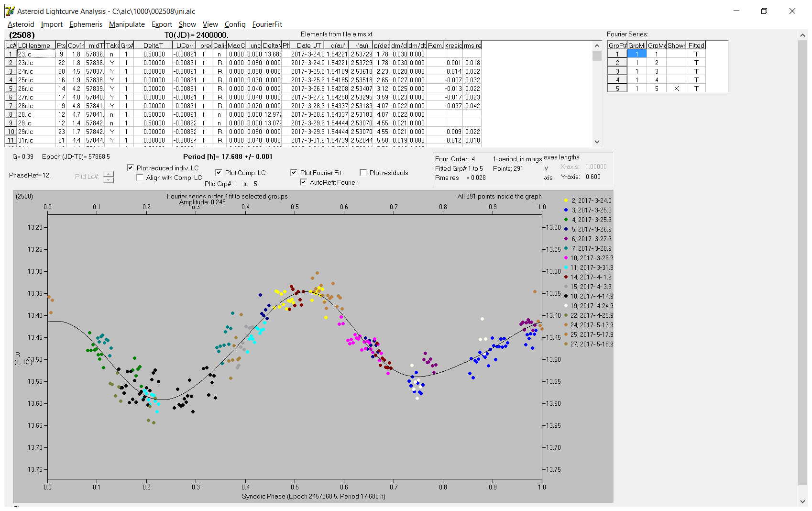Screen dimensions: 812x511
Task: Click legend entry 24; 2017-5-13.9
Action: click(588, 325)
